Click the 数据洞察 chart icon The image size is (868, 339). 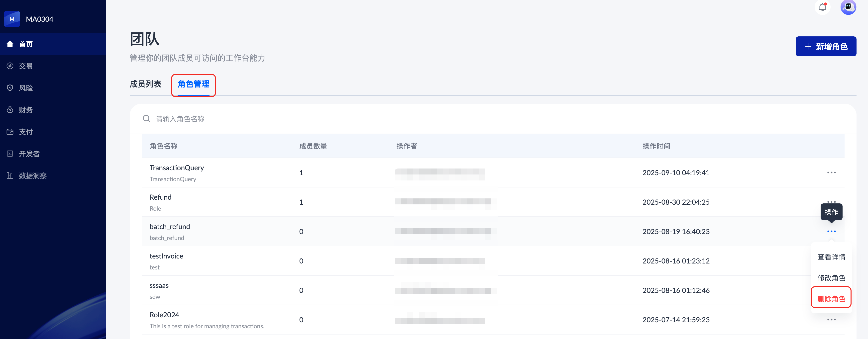(10, 175)
